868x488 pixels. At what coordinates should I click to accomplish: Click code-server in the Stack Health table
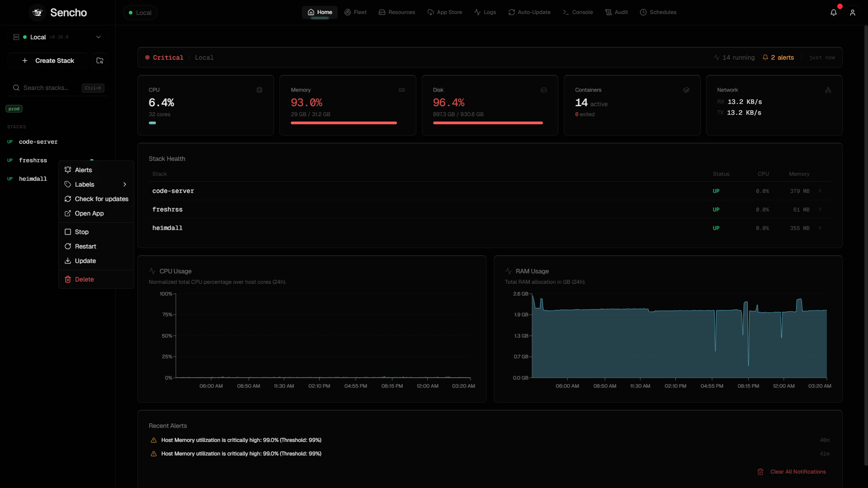tap(173, 191)
